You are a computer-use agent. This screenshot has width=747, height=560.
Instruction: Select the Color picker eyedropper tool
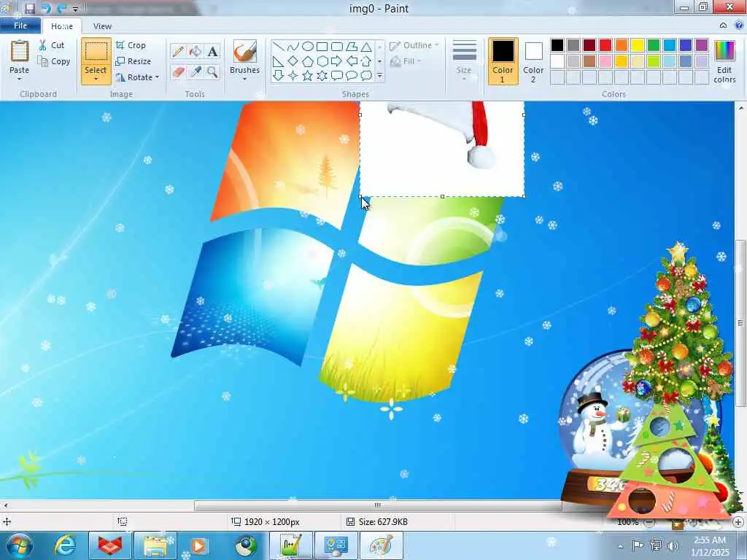[196, 72]
